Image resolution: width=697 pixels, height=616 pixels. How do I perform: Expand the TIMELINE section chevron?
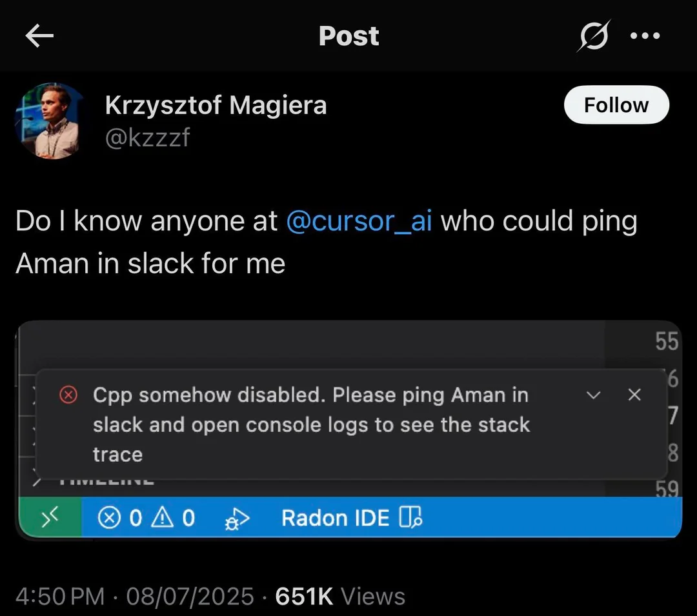tap(37, 481)
